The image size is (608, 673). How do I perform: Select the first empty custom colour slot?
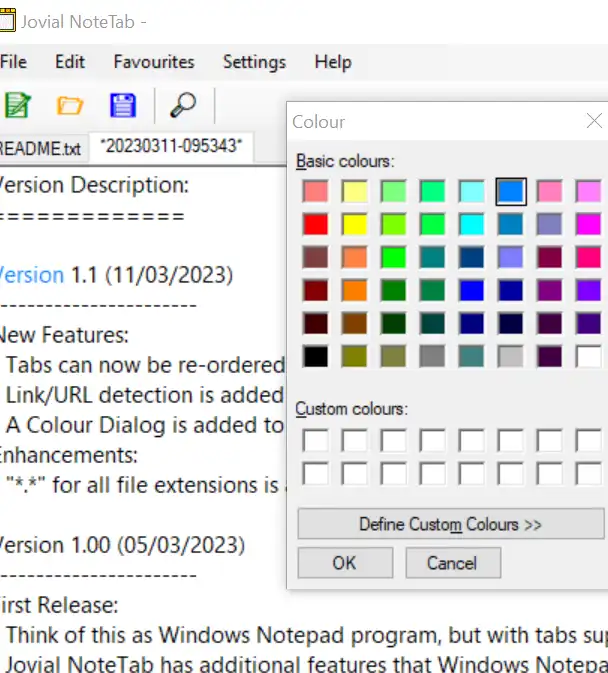pos(315,440)
